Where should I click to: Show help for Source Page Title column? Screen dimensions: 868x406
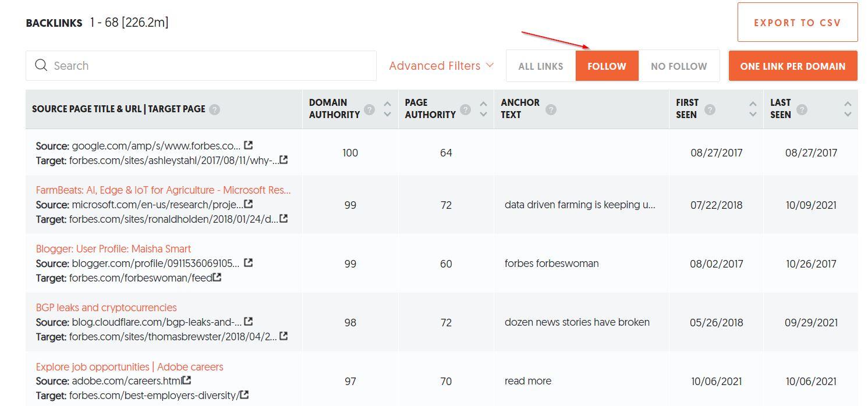click(x=215, y=109)
